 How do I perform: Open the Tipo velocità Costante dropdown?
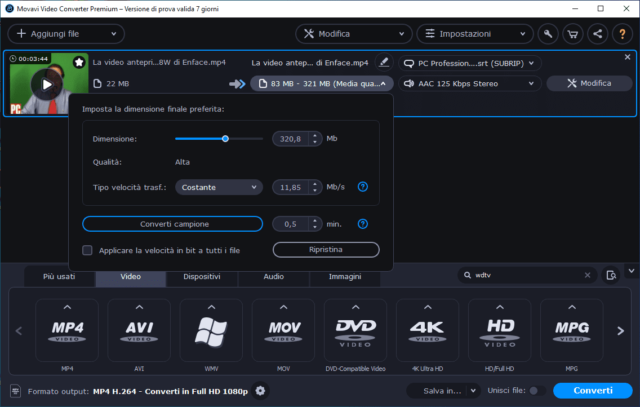coord(219,187)
